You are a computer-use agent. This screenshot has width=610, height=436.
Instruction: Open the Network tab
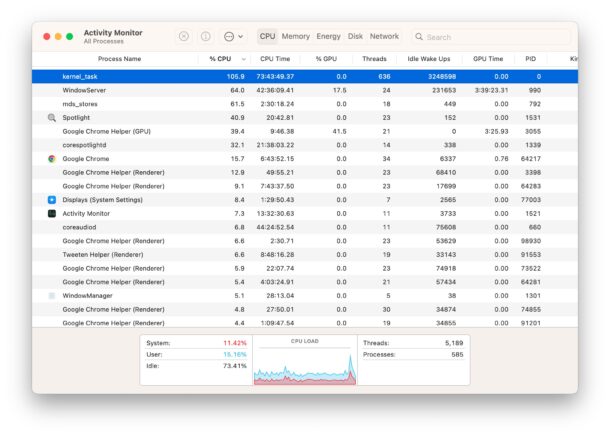(x=384, y=36)
